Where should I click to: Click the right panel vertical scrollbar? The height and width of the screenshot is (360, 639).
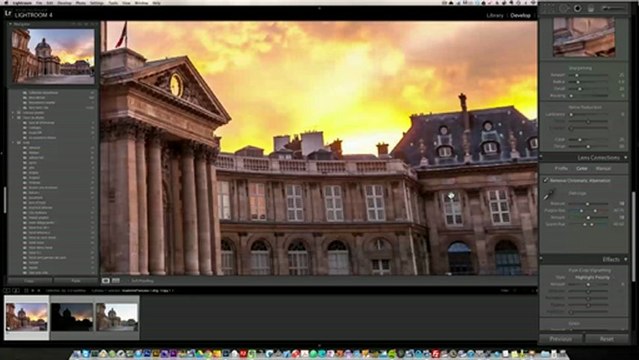click(633, 236)
